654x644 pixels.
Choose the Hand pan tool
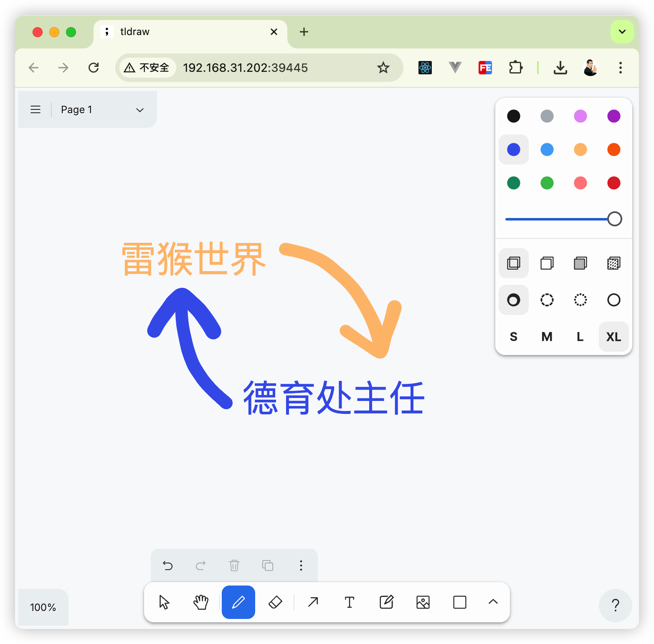201,602
